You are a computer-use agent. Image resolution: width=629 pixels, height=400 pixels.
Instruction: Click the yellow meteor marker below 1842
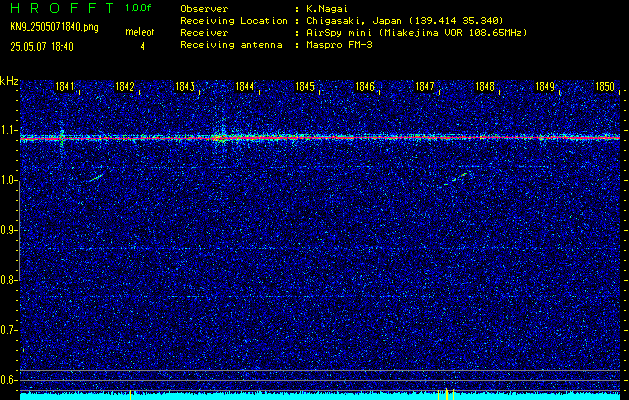coord(130,395)
